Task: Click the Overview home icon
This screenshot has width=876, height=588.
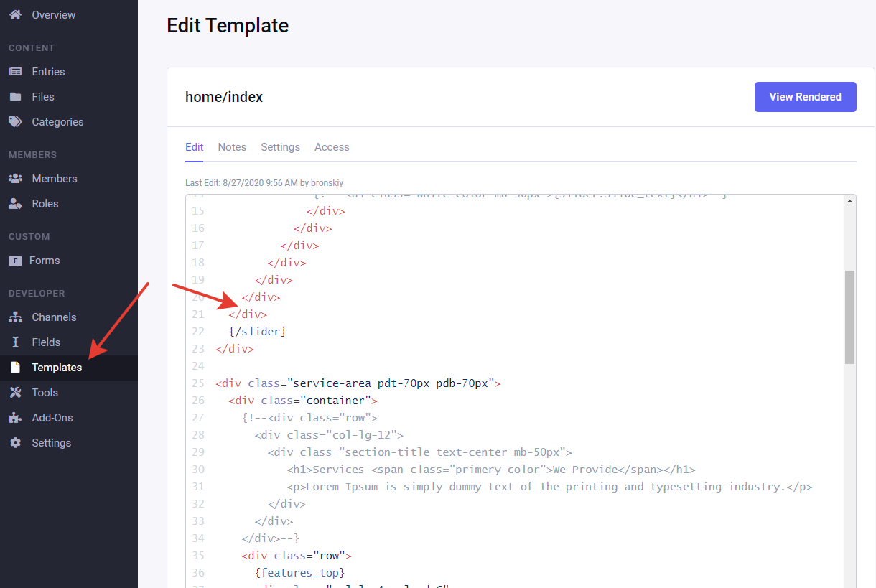Action: pyautogui.click(x=15, y=14)
